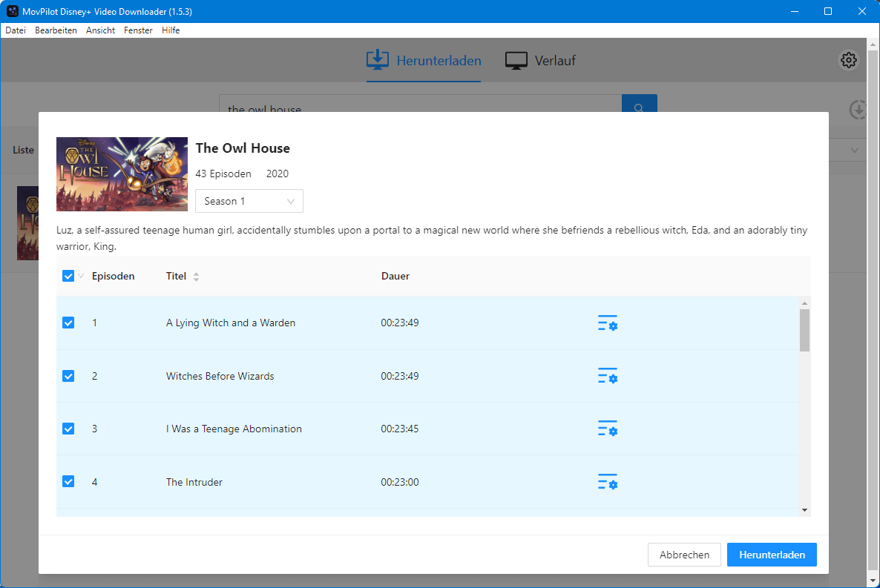Click the title Witches Before Wizards
The width and height of the screenshot is (880, 588).
pos(220,376)
